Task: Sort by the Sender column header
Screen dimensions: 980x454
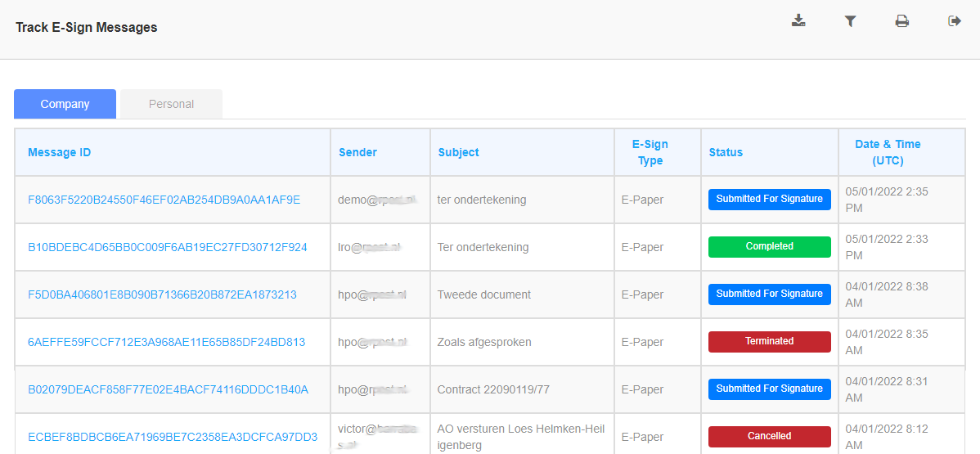Action: tap(358, 152)
